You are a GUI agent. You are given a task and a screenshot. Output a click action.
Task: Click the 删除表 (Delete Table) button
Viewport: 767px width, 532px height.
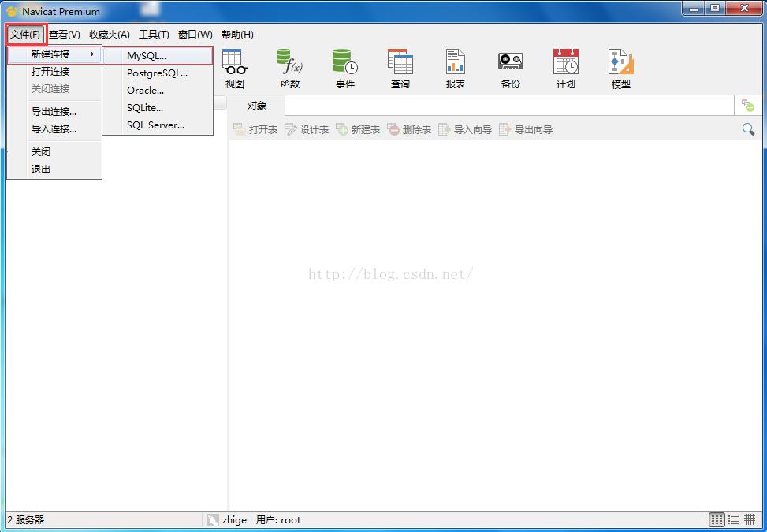tap(409, 129)
